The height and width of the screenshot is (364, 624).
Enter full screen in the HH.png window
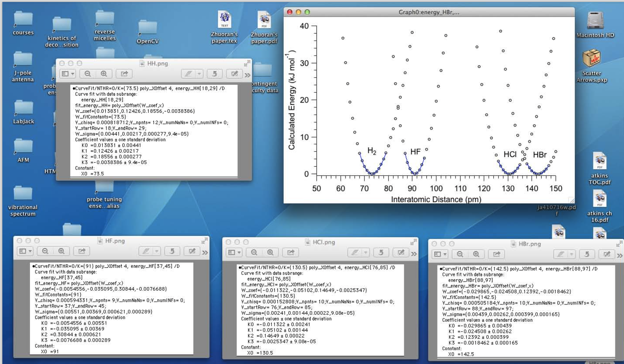tap(247, 63)
